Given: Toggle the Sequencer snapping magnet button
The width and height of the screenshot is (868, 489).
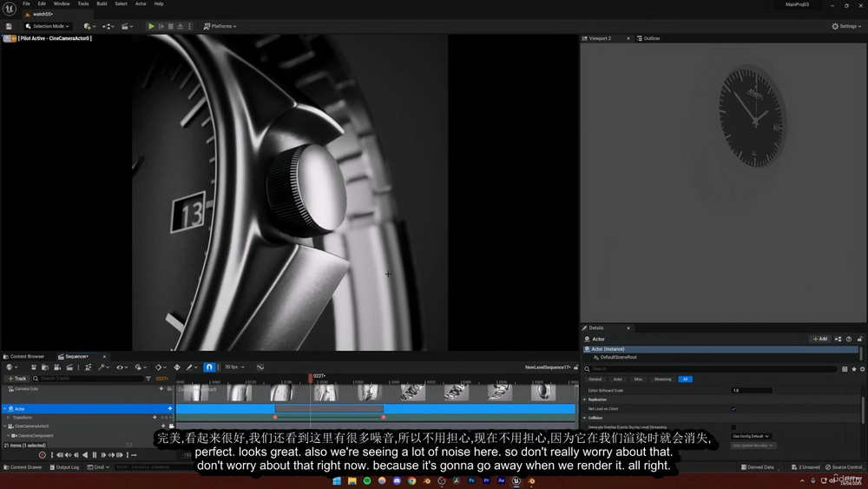Looking at the screenshot, I should coord(209,367).
